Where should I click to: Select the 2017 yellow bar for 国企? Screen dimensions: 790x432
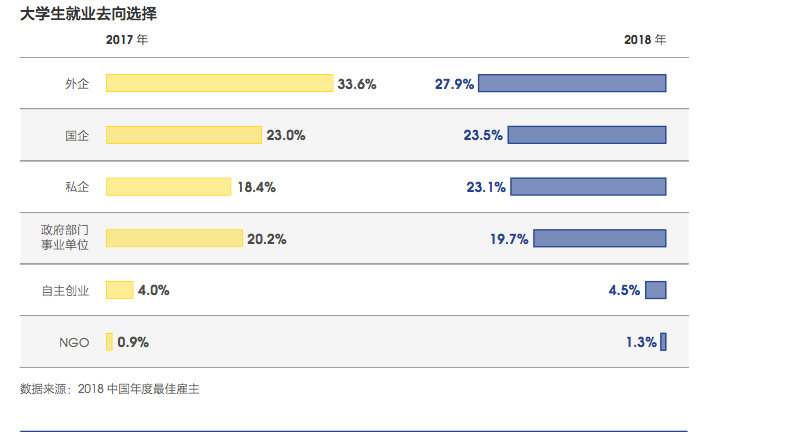click(183, 134)
